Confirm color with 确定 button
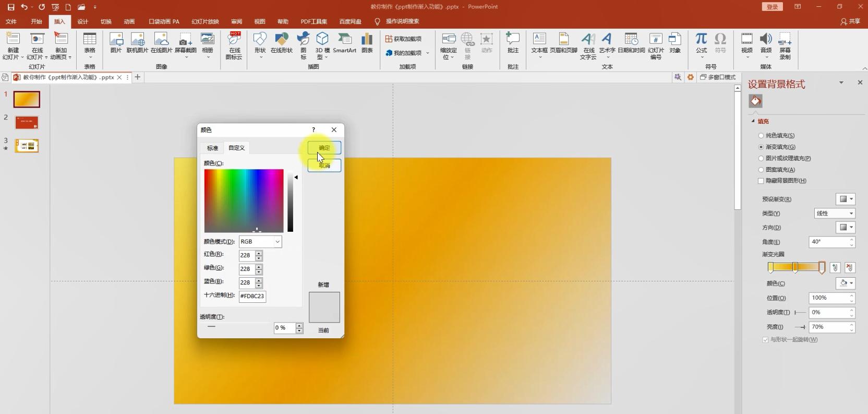The image size is (868, 414). (x=324, y=148)
